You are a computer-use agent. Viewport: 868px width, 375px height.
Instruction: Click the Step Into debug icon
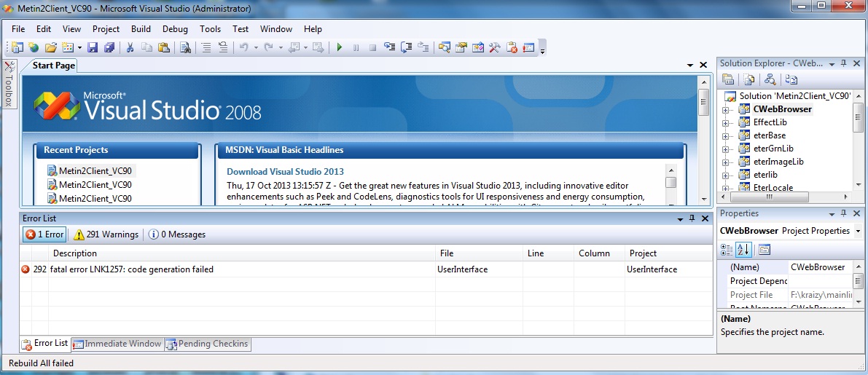(390, 47)
